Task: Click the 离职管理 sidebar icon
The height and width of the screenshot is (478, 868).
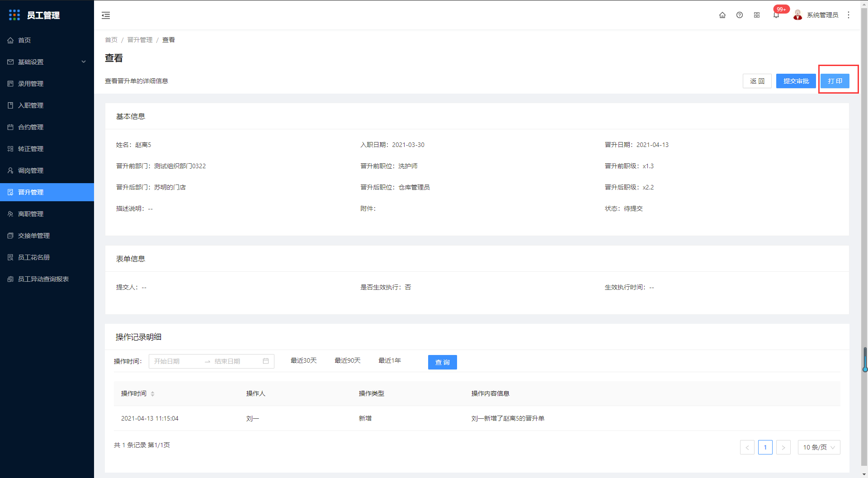Action: 10,214
